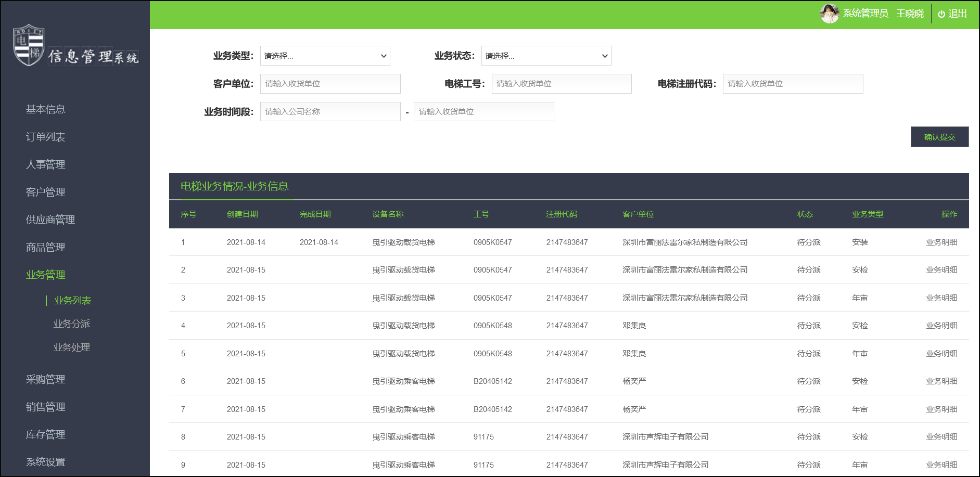Click the elevator system shield logo
980x477 pixels.
pos(29,45)
